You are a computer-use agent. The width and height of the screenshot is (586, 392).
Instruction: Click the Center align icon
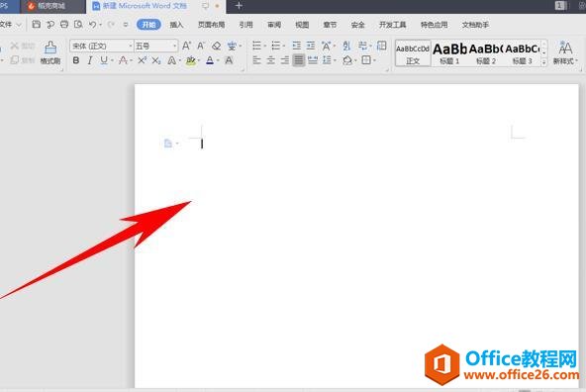(x=271, y=60)
